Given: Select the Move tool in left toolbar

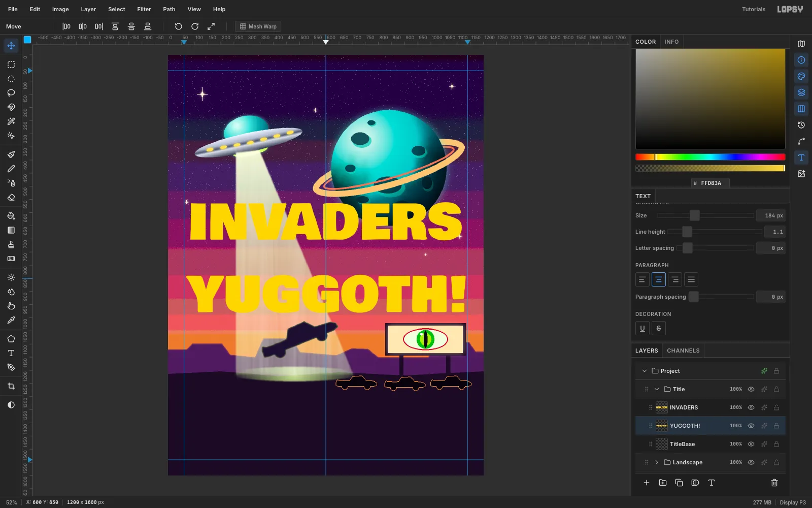Looking at the screenshot, I should pyautogui.click(x=11, y=46).
